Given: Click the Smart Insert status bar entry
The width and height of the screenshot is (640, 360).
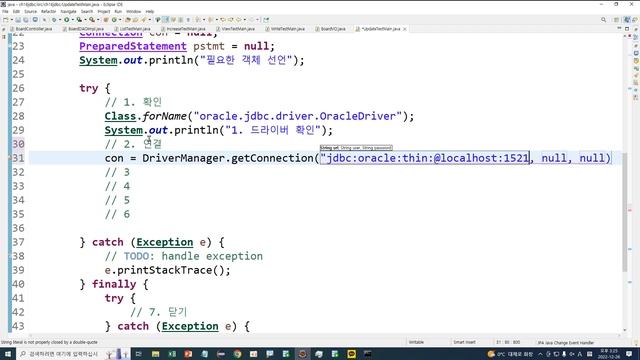Looking at the screenshot, I should [x=464, y=342].
